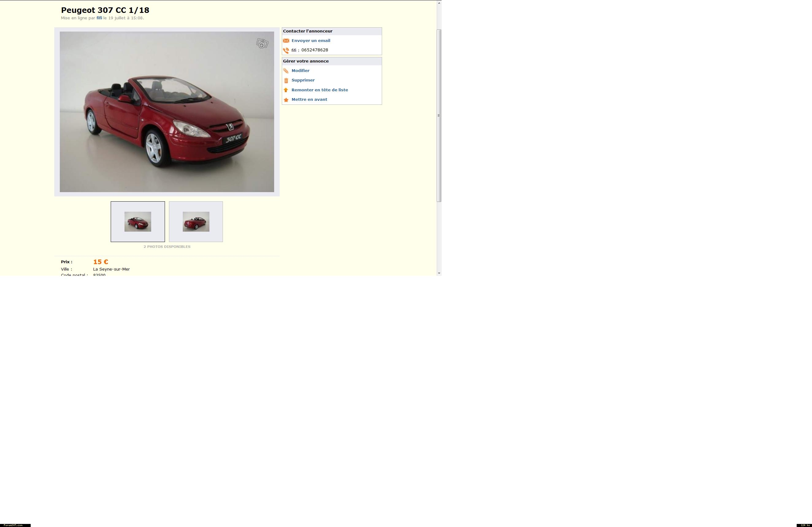Click the photo gallery camera icon

[x=262, y=43]
